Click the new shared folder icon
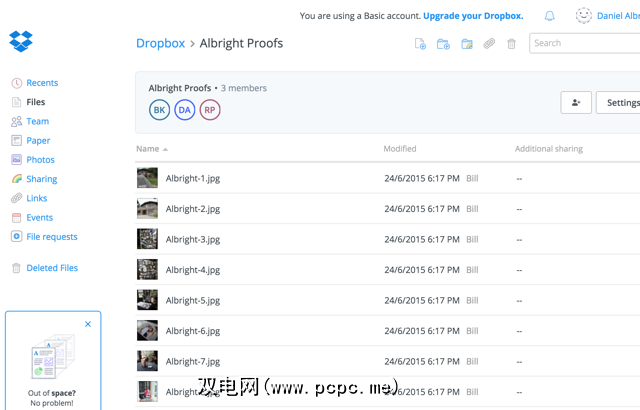Screen dimensions: 640x410 point(467,44)
